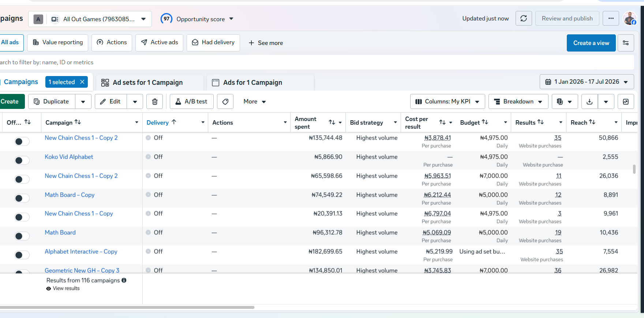Viewport: 644px width, 318px height.
Task: Open the export options dropdown arrow
Action: 606,102
